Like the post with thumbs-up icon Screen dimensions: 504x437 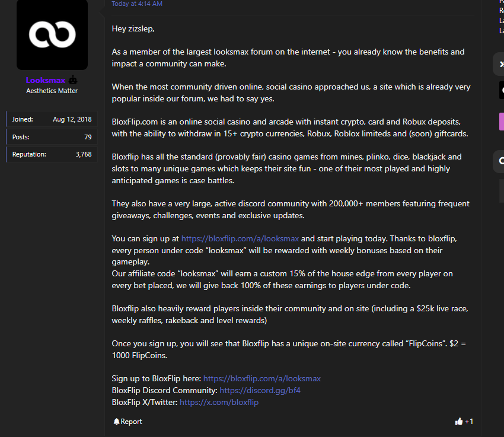(x=459, y=421)
